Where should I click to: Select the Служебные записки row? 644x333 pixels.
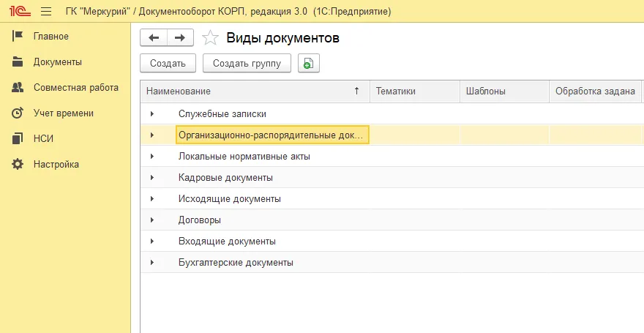[392, 113]
